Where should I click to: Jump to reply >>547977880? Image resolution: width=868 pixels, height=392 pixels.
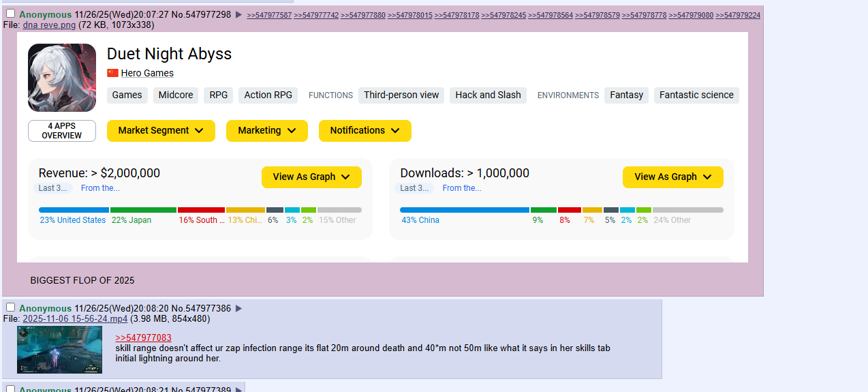click(x=363, y=15)
